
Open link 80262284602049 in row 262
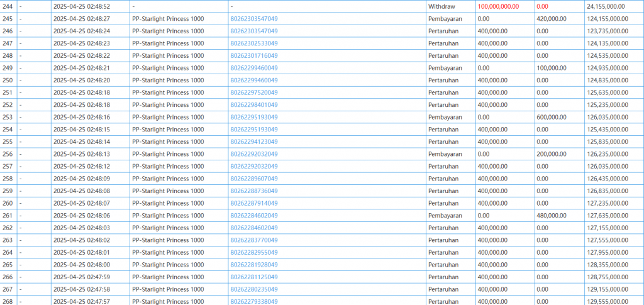tap(254, 228)
